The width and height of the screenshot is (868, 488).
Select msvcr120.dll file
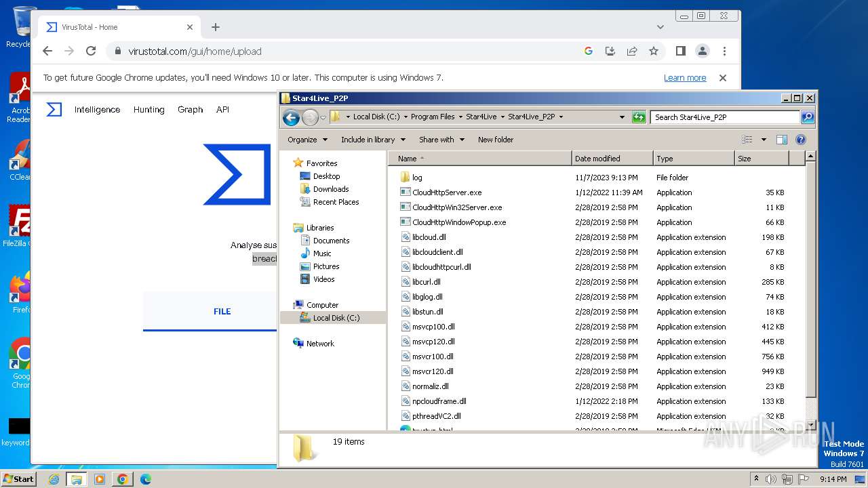(x=433, y=371)
